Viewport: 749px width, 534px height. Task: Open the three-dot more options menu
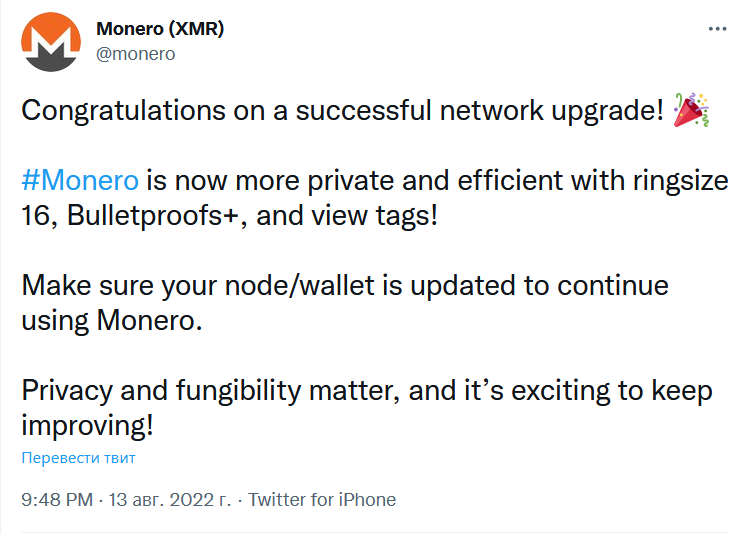pos(718,30)
